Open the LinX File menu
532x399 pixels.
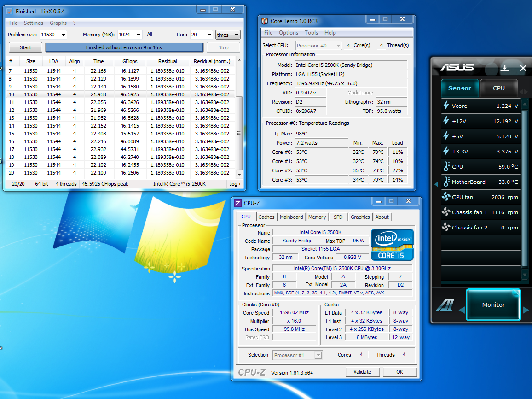[13, 23]
